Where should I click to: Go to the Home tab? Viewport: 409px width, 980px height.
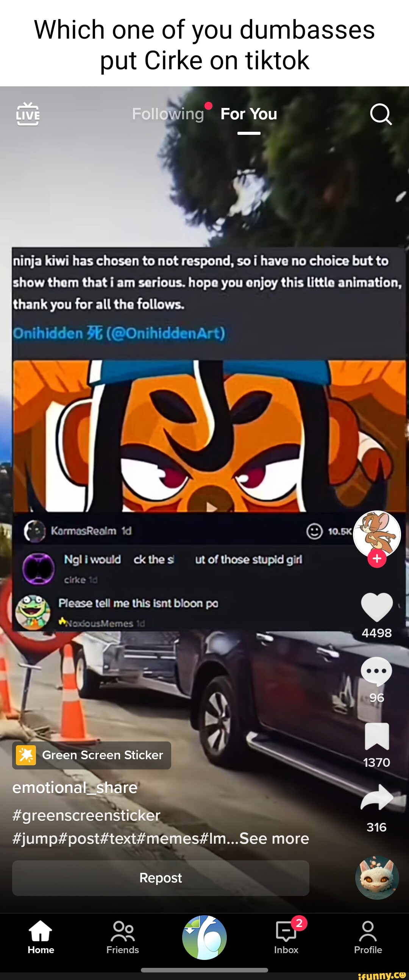(41, 936)
